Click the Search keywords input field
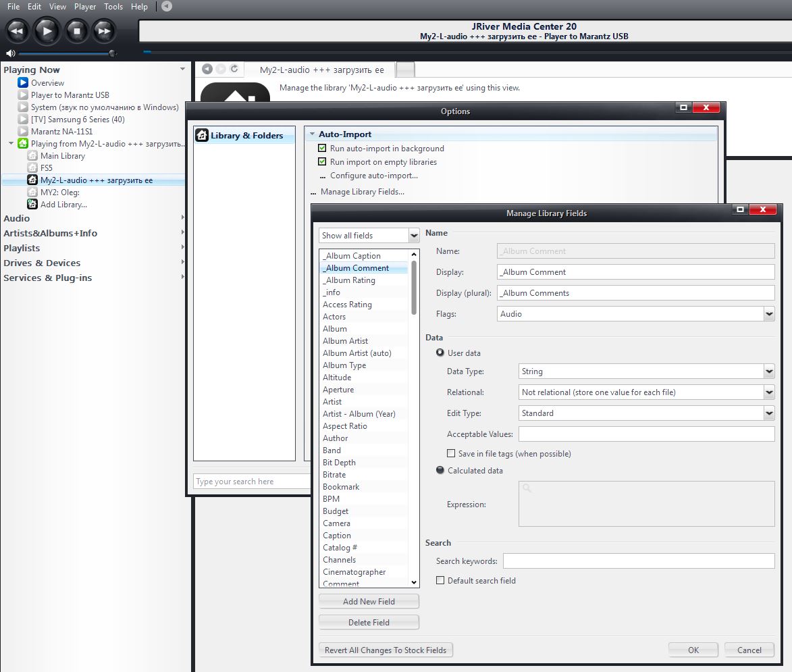This screenshot has width=792, height=672. click(639, 561)
